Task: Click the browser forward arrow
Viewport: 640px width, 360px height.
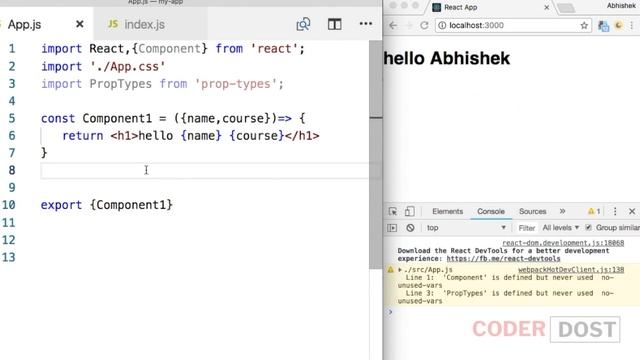Action: point(409,25)
